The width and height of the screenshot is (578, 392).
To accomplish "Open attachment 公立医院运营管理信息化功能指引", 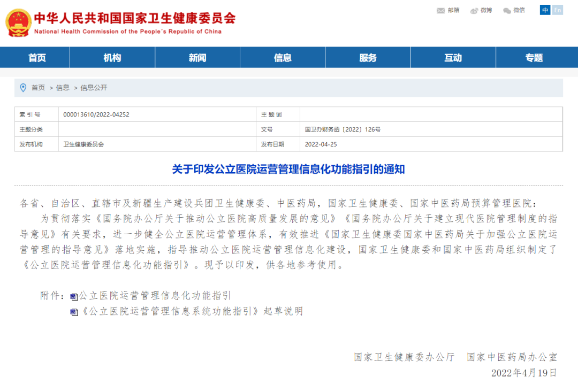I will (155, 296).
